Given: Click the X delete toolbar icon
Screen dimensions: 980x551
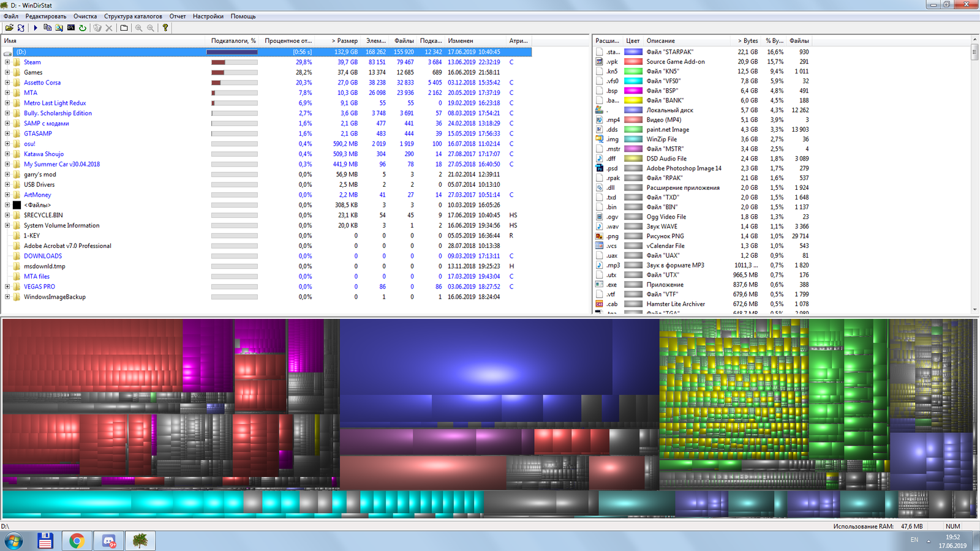Looking at the screenshot, I should click(x=109, y=28).
